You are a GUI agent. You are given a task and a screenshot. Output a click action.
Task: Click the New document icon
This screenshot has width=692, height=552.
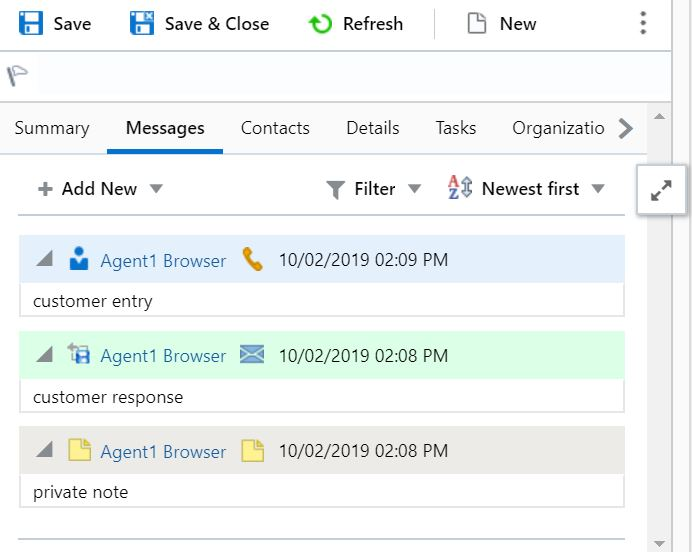[477, 23]
